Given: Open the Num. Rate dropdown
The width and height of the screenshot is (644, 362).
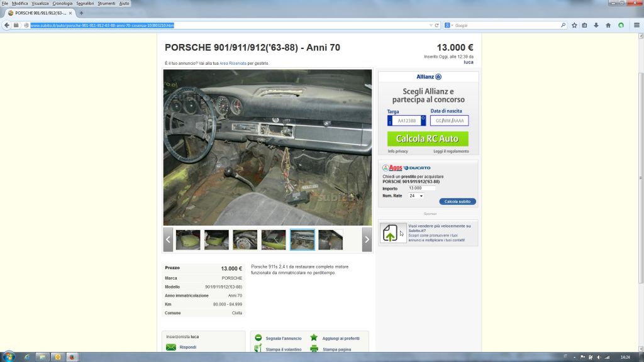Looking at the screenshot, I should 416,196.
